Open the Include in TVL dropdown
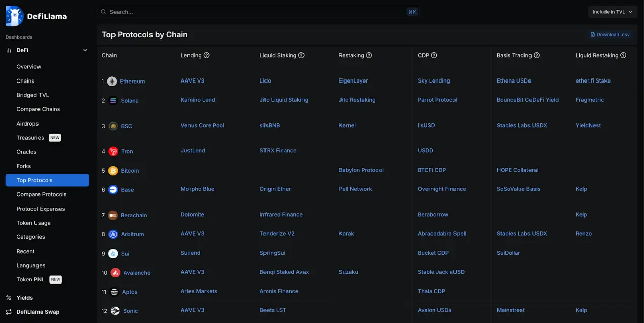 [x=613, y=12]
